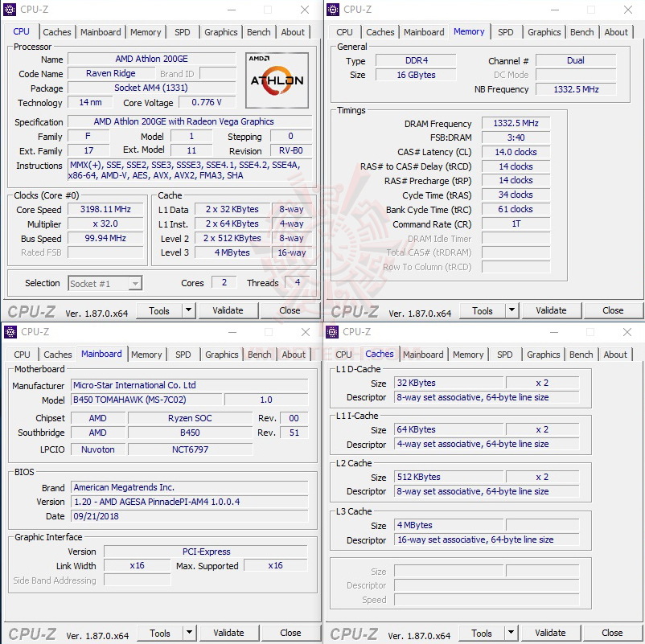Switch to Memory tab in CPU window
Image resolution: width=645 pixels, height=644 pixels.
[x=146, y=32]
